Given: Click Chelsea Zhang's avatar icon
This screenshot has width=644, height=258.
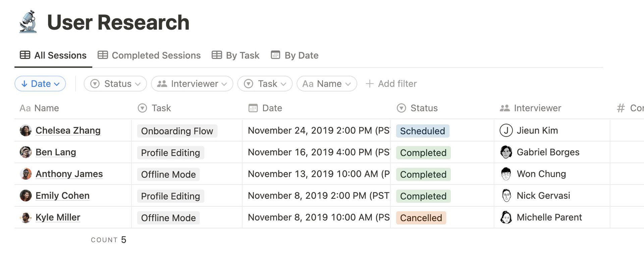Looking at the screenshot, I should click(x=25, y=130).
